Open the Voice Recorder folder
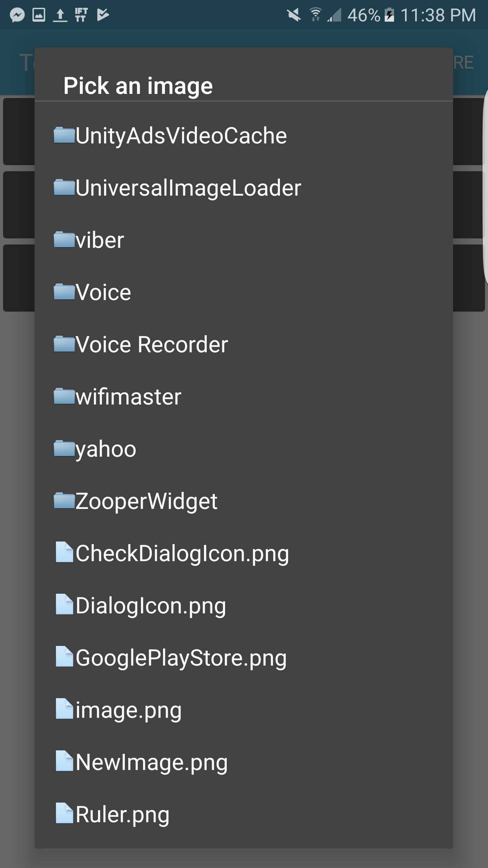The image size is (488, 868). tap(244, 344)
